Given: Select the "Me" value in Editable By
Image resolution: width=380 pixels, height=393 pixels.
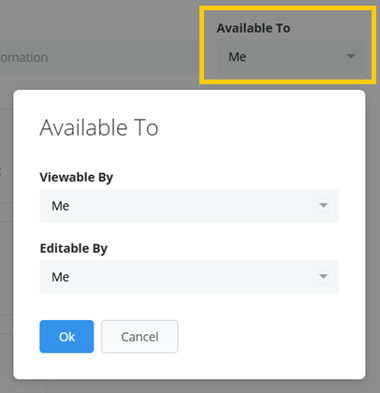Looking at the screenshot, I should click(x=60, y=277).
